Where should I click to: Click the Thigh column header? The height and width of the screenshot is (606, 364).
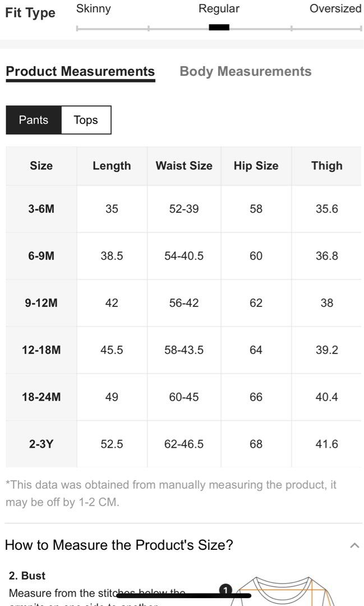(326, 166)
